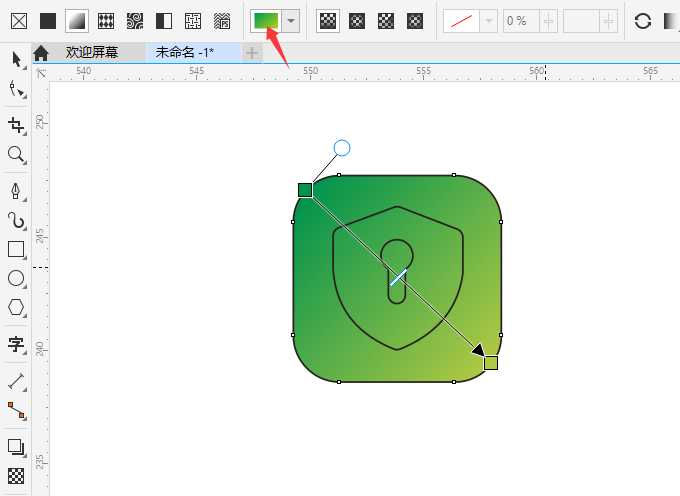Screen dimensions: 680x496
Task: Choose the Two-color pattern fill
Action: coord(164,21)
